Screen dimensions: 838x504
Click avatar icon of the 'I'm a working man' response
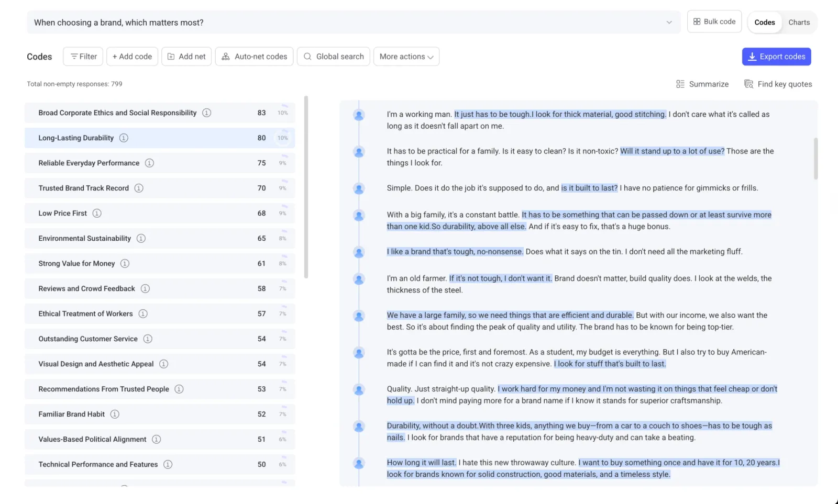359,115
